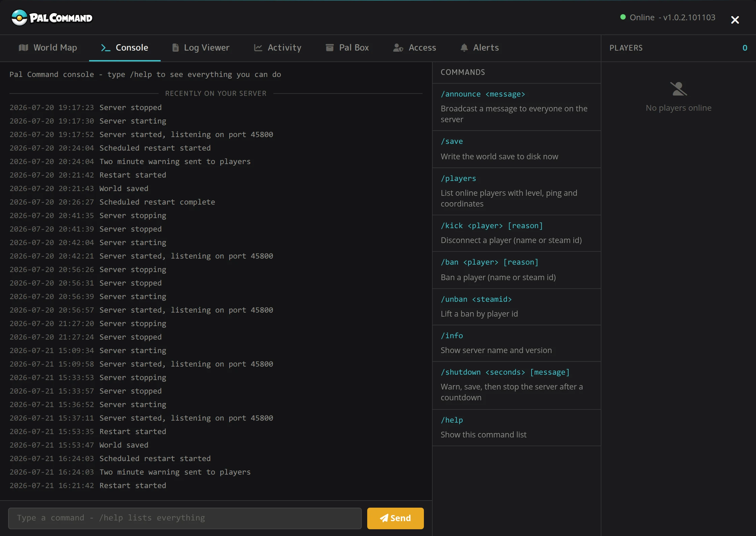
Task: Close the Pal Command panel
Action: [735, 20]
